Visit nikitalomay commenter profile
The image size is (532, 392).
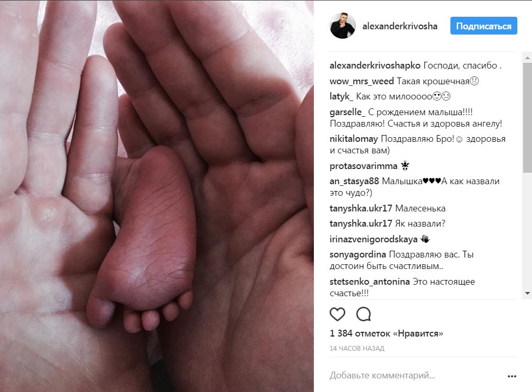tap(354, 139)
